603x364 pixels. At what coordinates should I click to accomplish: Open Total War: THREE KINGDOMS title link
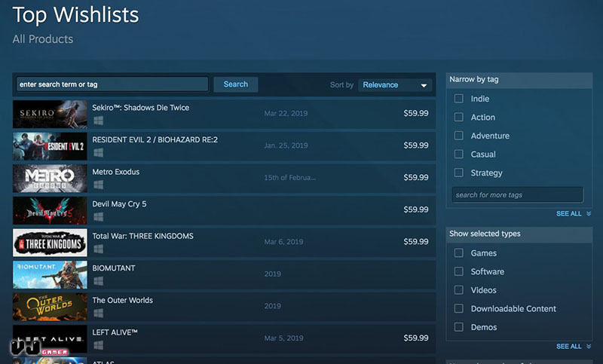click(x=142, y=236)
